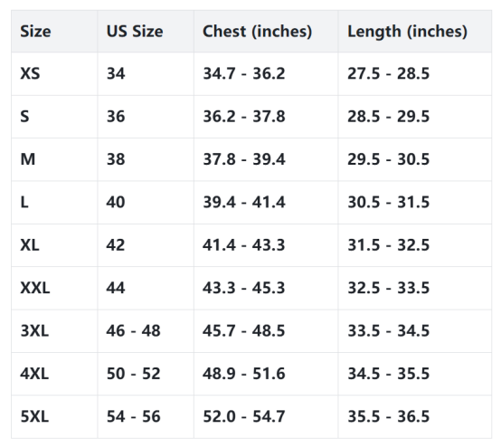Click the Chest (inches) column header
Screen dimensions: 501x448
point(257,32)
